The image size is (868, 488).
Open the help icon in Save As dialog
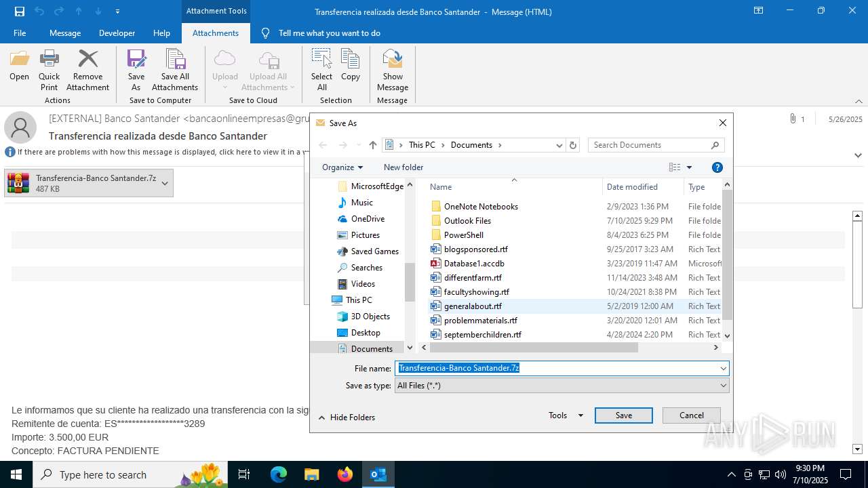coord(717,167)
